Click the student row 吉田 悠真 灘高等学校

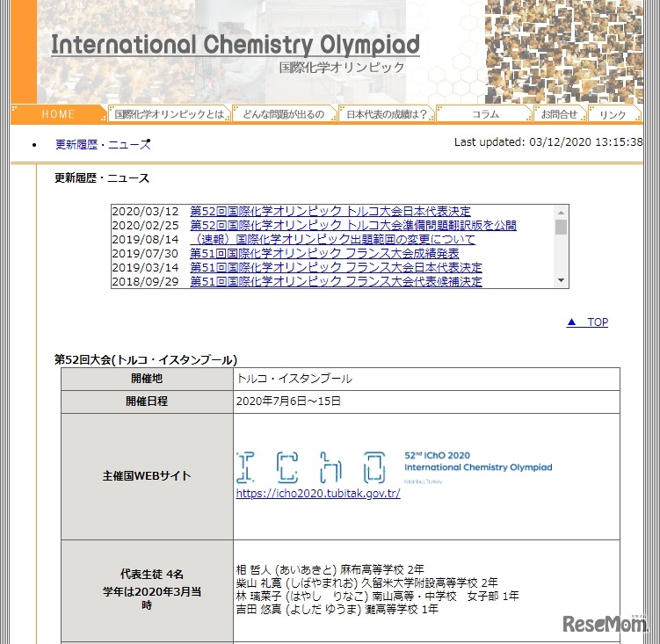pos(337,609)
